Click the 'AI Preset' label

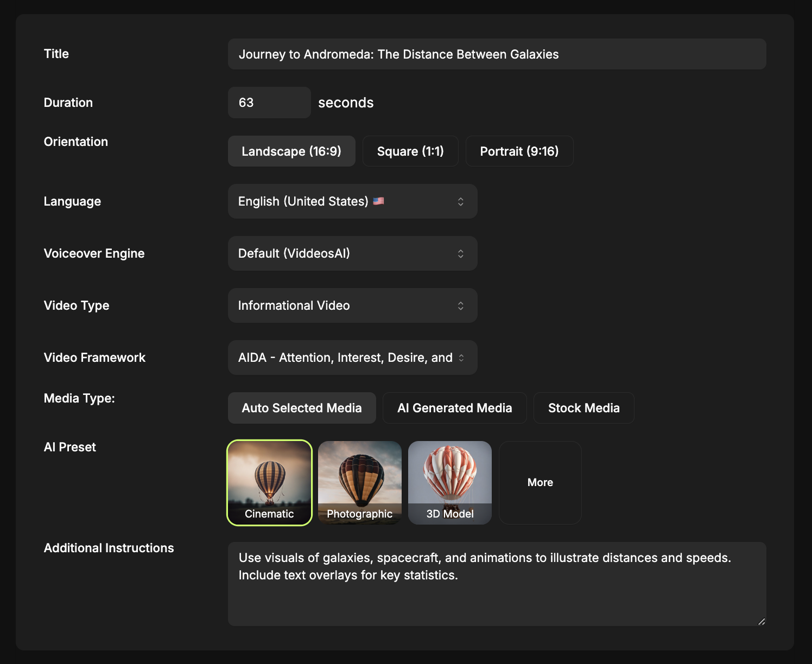(70, 447)
